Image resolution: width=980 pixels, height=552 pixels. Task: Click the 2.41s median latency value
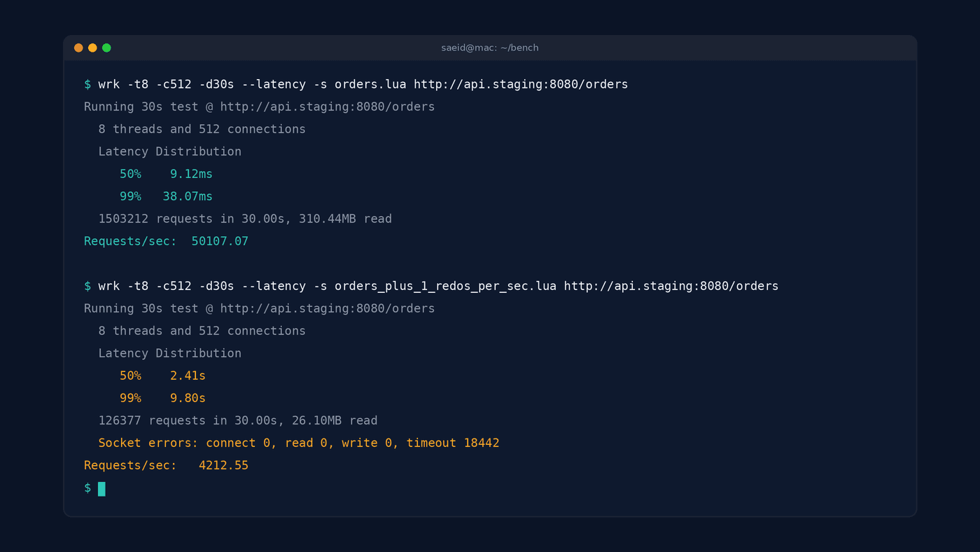click(x=188, y=375)
